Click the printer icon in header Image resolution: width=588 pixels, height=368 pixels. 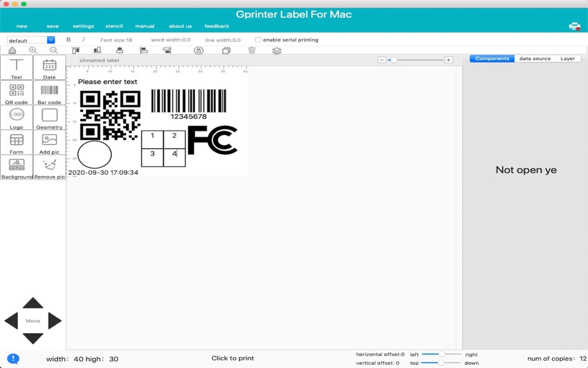(574, 26)
